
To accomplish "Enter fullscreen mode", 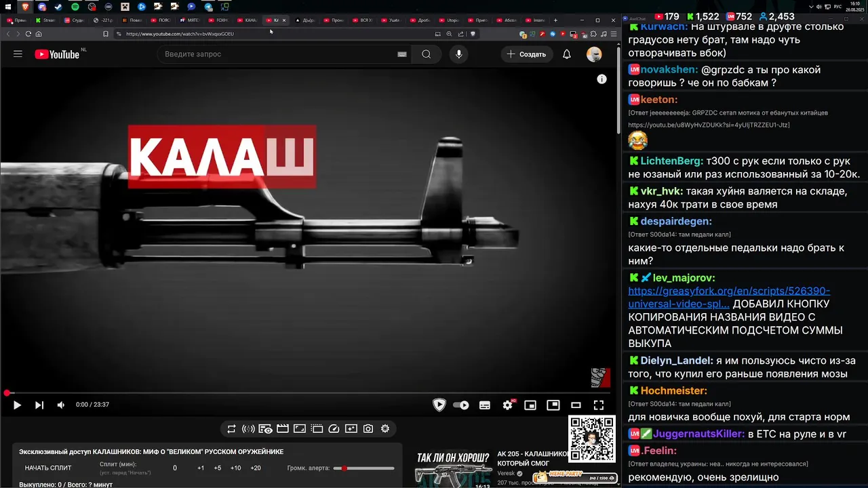I will [x=599, y=405].
